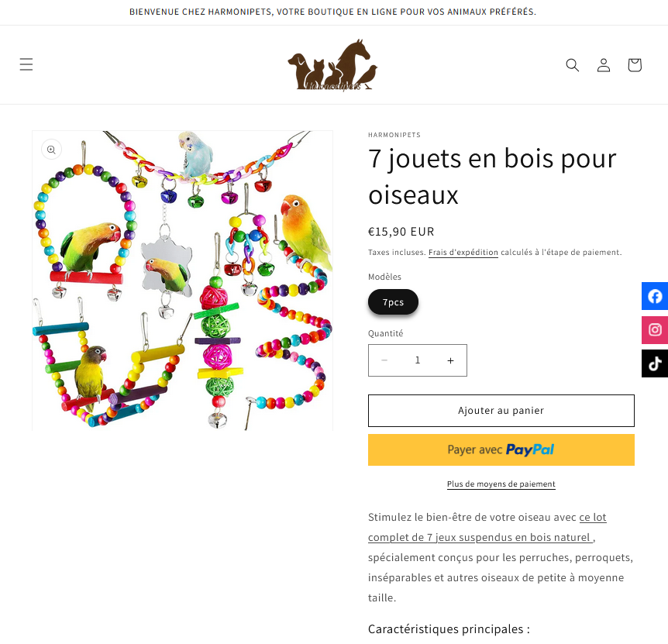Viewport: 668px width, 644px height.
Task: Click the product title heading
Action: 492,177
